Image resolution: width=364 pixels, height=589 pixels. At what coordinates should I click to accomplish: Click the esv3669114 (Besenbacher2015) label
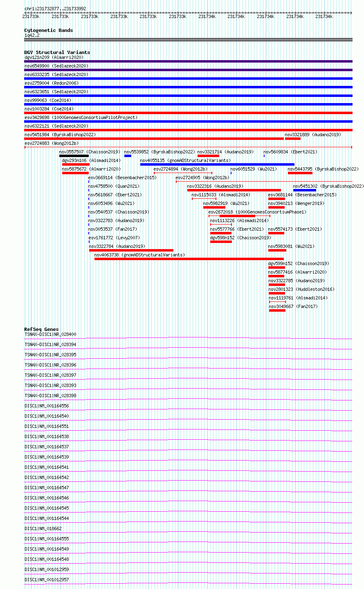[122, 178]
